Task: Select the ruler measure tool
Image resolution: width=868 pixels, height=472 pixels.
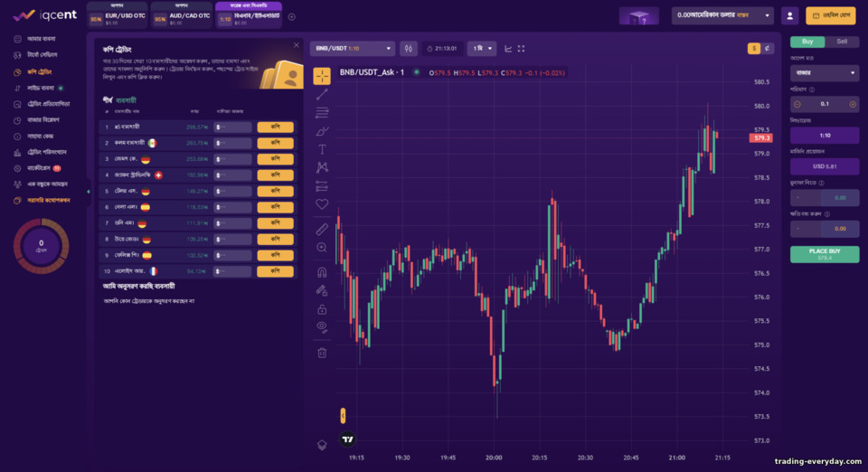Action: [322, 229]
